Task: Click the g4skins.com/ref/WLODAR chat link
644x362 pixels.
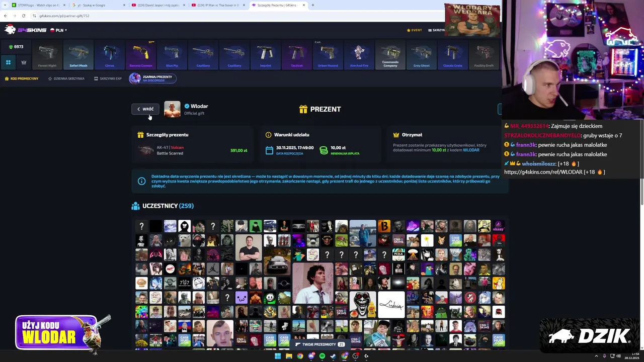Action: 543,172
